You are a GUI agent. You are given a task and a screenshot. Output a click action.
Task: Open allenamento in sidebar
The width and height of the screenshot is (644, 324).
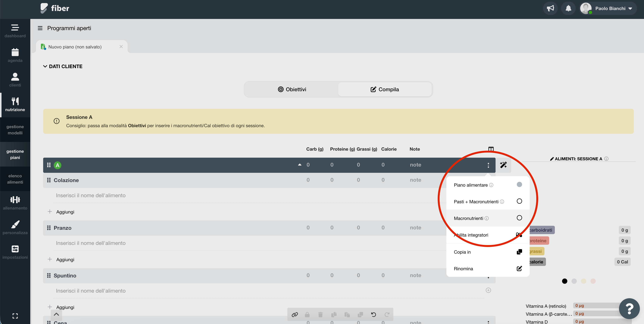15,203
